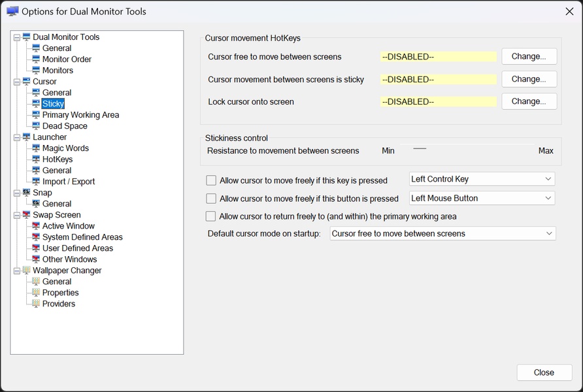
Task: Select HotKeys under Launcher
Action: tap(58, 159)
